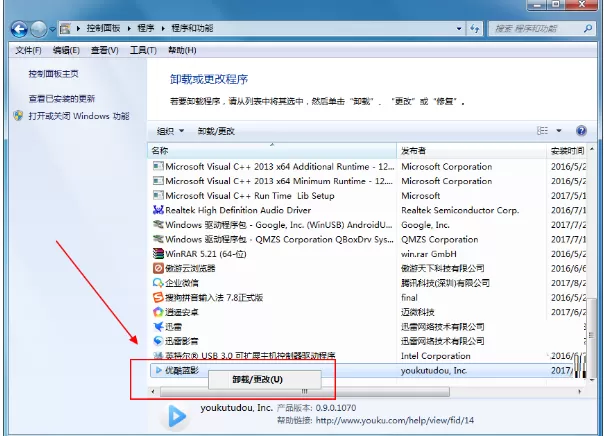Image resolution: width=604 pixels, height=436 pixels.
Task: Select 控制面板 breadcrumb in address bar
Action: [103, 28]
